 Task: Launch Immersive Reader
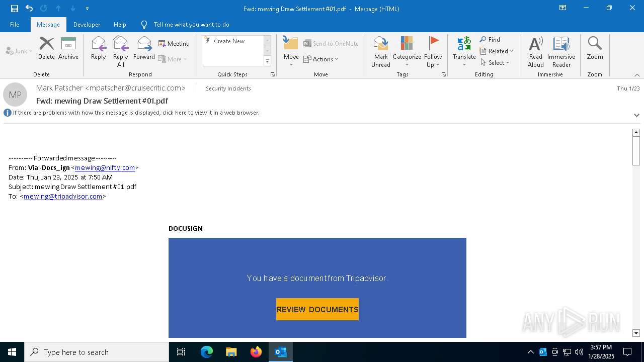(561, 51)
